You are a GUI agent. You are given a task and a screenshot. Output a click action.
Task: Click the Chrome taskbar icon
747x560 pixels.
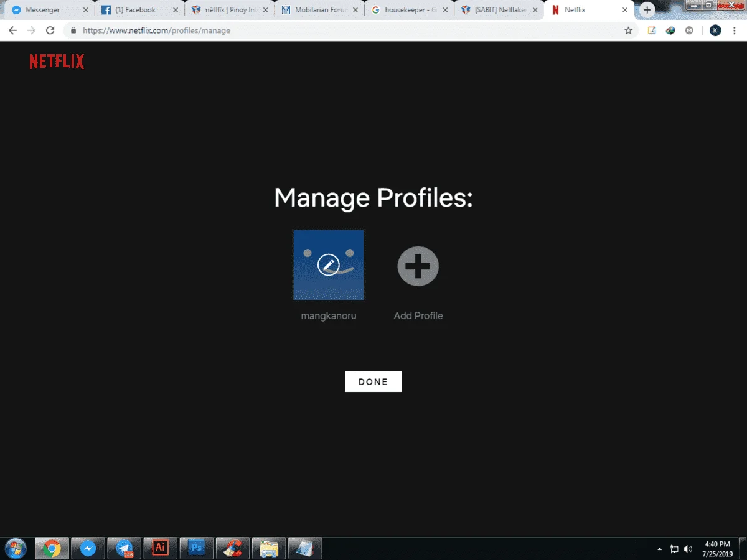point(52,548)
